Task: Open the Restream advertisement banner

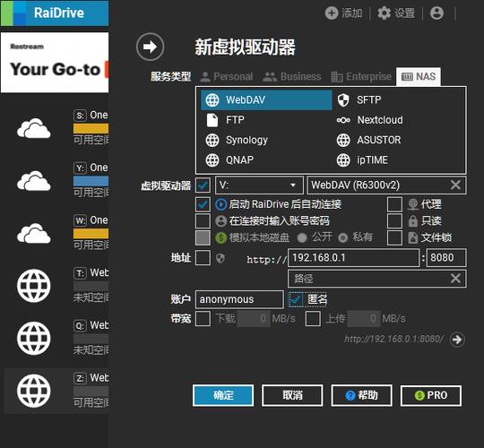Action: pos(55,63)
